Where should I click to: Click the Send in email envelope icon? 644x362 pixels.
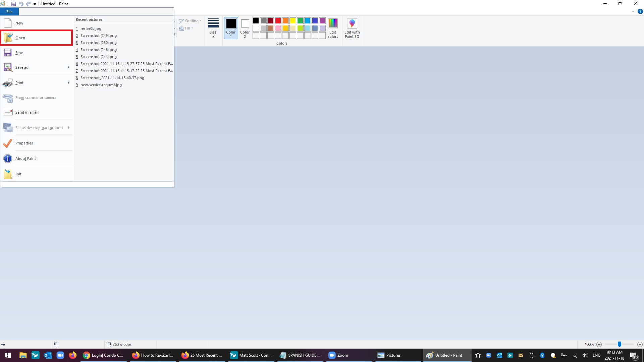click(8, 112)
